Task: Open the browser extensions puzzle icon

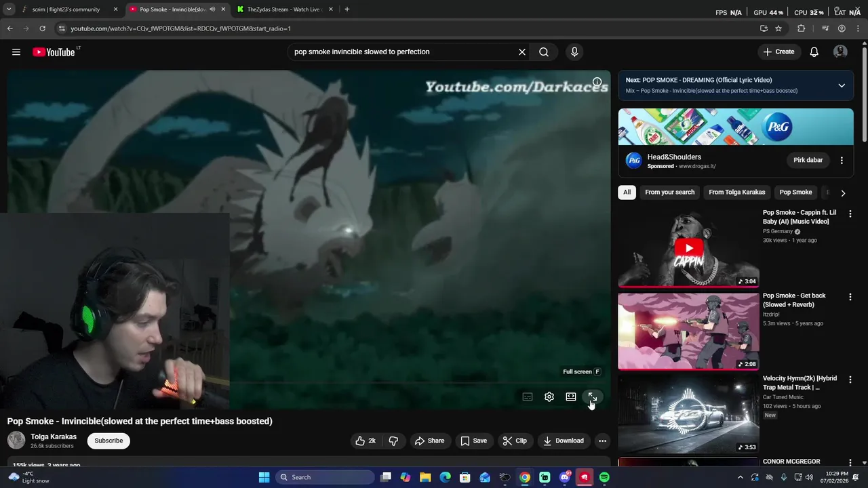Action: point(801,28)
